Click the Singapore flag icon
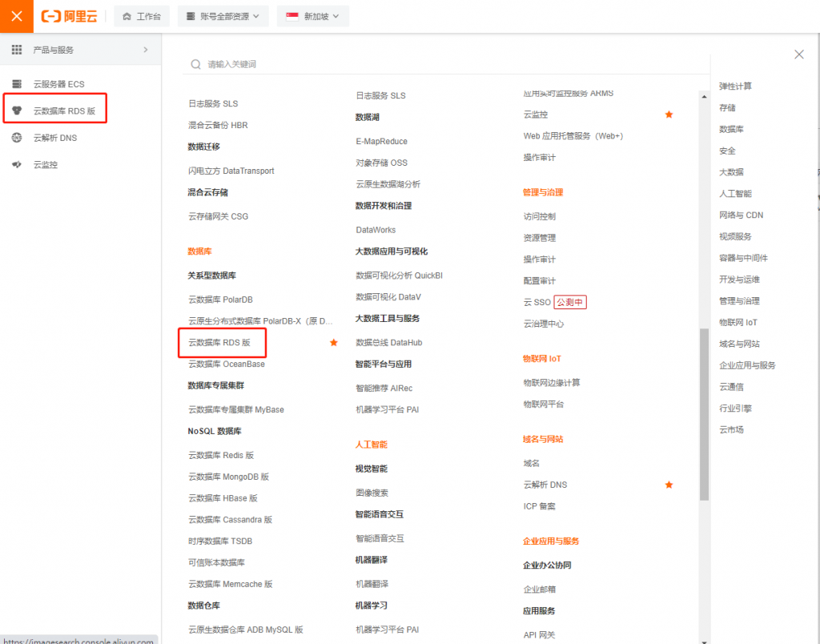The image size is (820, 644). (292, 16)
